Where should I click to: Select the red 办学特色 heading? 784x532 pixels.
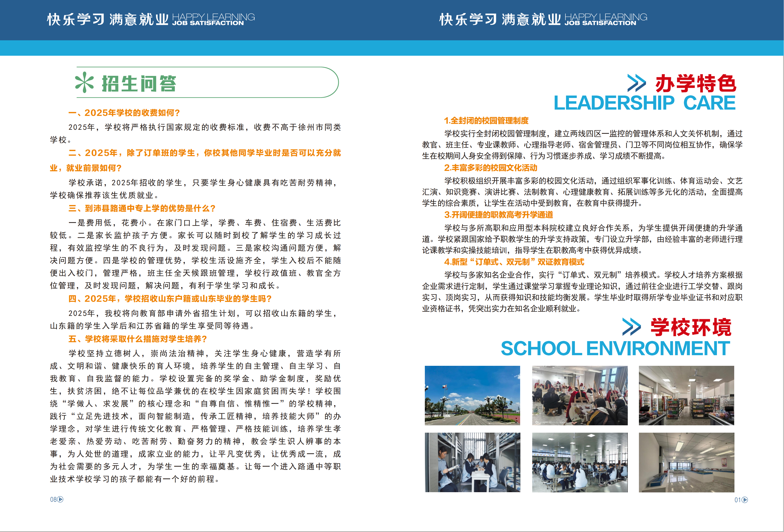point(696,83)
